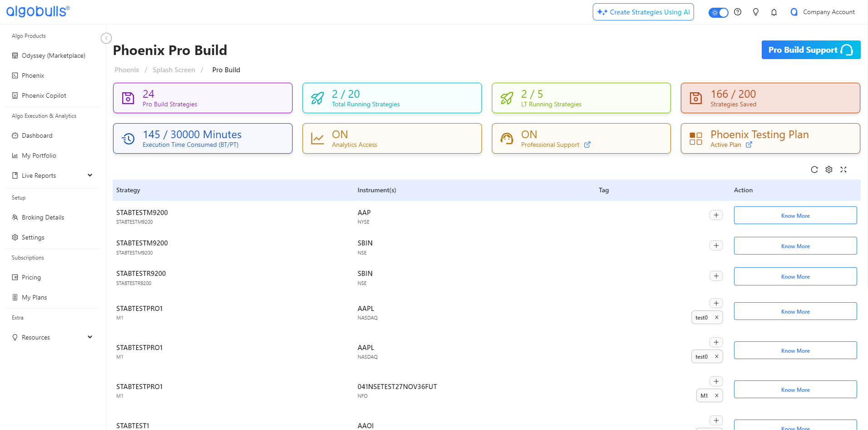This screenshot has height=430, width=868.
Task: Remove the M1 tag
Action: [x=717, y=396]
